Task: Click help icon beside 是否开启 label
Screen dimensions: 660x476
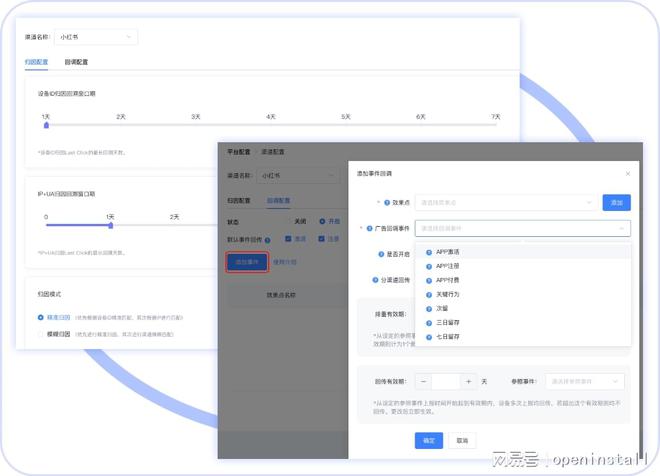Action: 381,254
